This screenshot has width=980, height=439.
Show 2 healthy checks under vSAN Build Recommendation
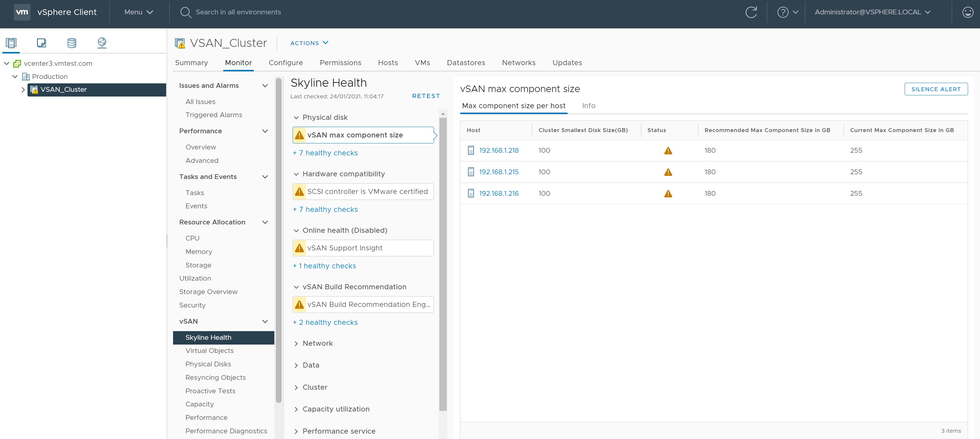[325, 322]
